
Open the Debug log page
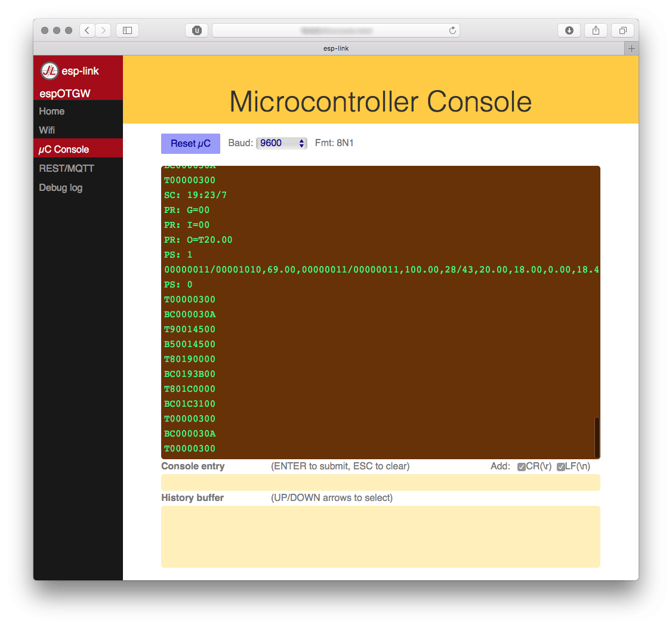tap(61, 187)
